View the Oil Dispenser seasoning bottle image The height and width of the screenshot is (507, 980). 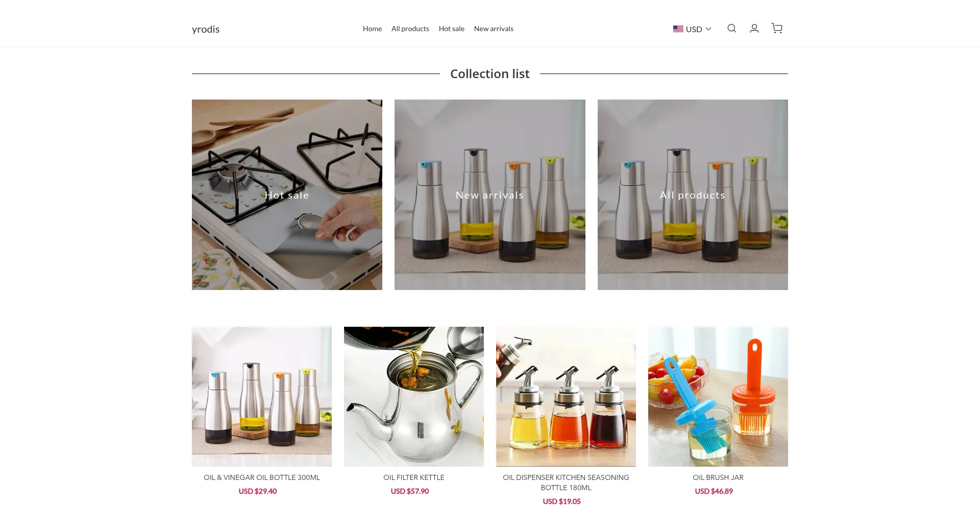click(566, 396)
